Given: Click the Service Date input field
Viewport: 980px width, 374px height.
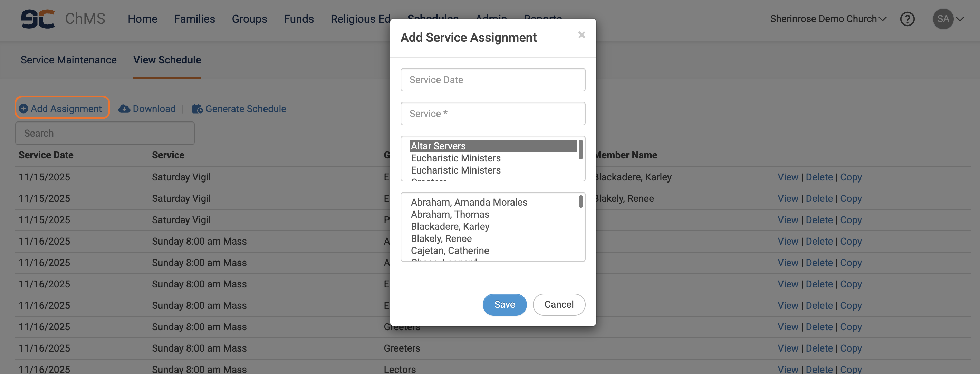Looking at the screenshot, I should [492, 80].
